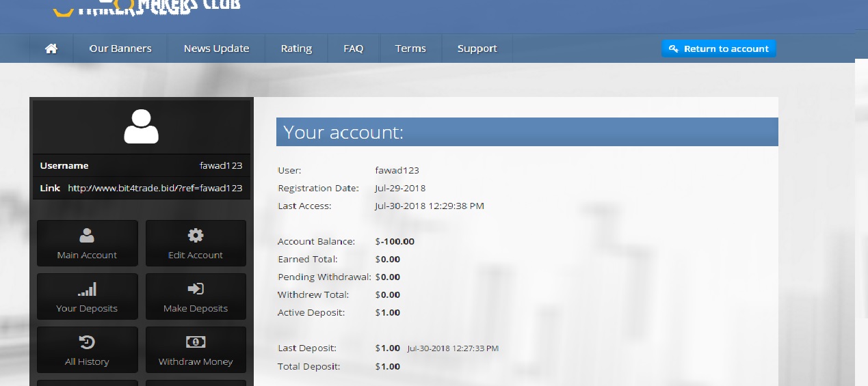Click the Your account heading bar
The width and height of the screenshot is (868, 386).
[x=527, y=132]
